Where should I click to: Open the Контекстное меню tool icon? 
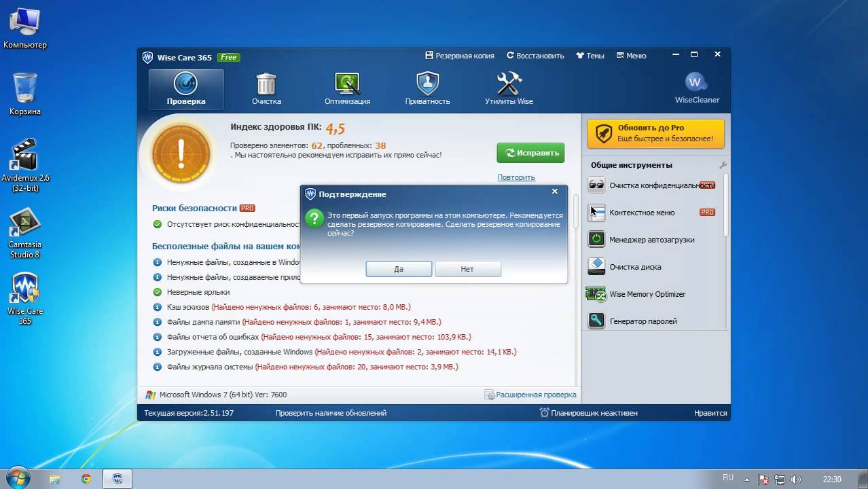[x=596, y=212]
